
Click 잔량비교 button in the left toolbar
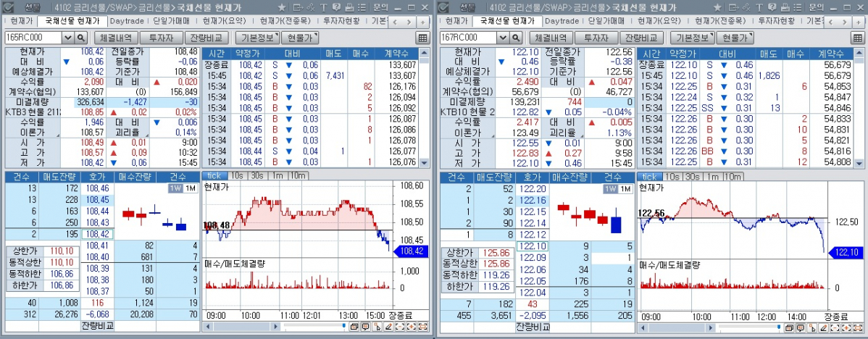point(205,38)
